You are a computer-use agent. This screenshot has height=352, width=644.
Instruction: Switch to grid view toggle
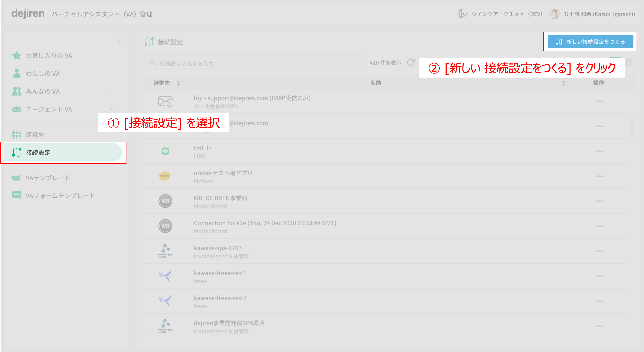tap(628, 63)
